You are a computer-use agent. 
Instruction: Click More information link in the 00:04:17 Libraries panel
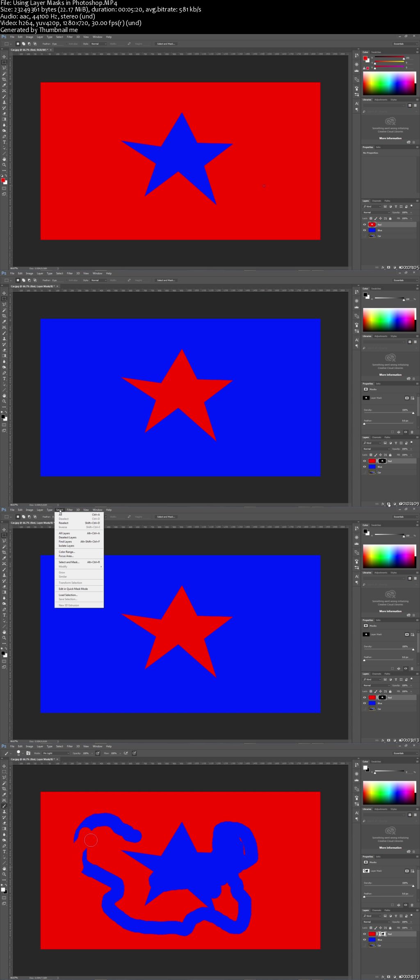coord(390,847)
